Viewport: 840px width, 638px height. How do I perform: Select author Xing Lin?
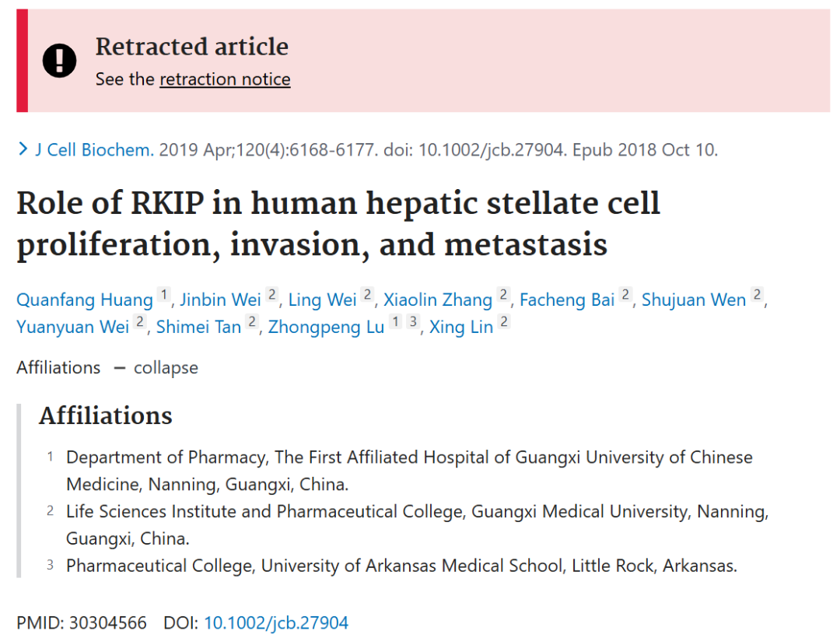click(461, 327)
